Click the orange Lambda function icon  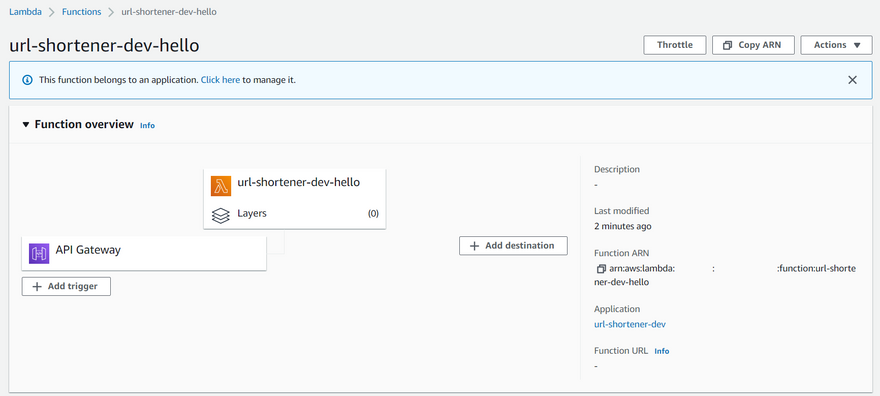[221, 186]
